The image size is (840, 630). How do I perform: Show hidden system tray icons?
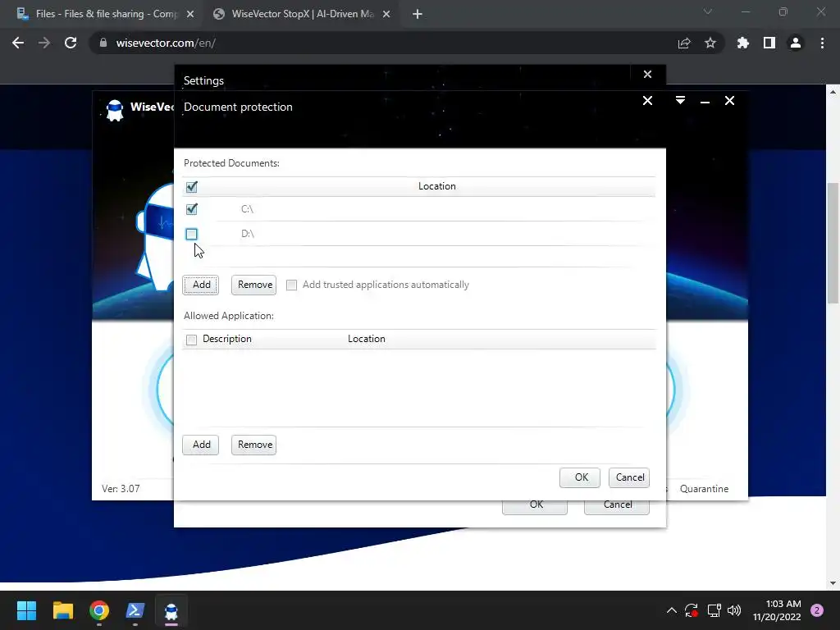coord(671,610)
